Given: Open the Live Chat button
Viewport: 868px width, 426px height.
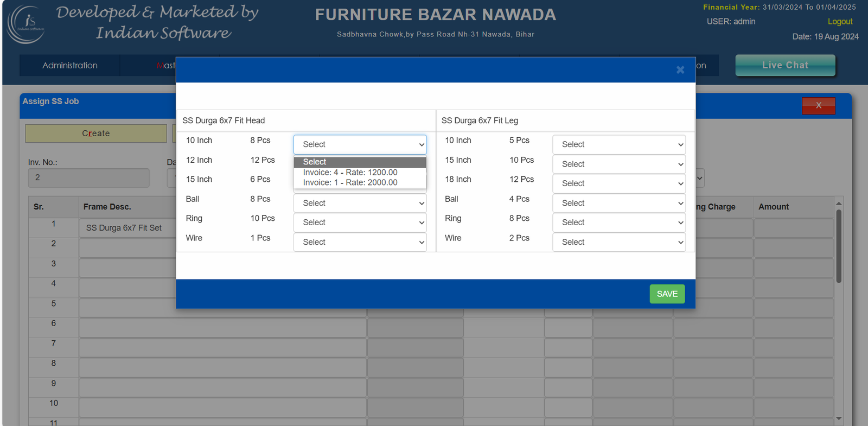Looking at the screenshot, I should [785, 65].
